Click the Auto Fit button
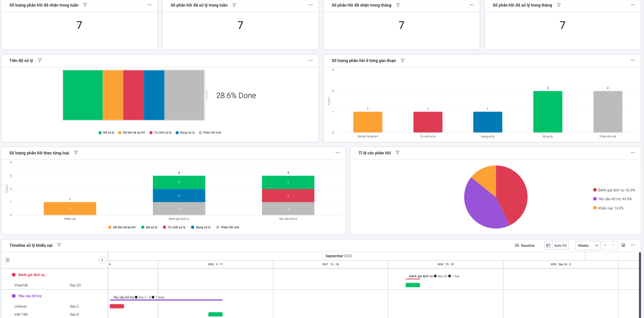This screenshot has width=644, height=318. 560,246
